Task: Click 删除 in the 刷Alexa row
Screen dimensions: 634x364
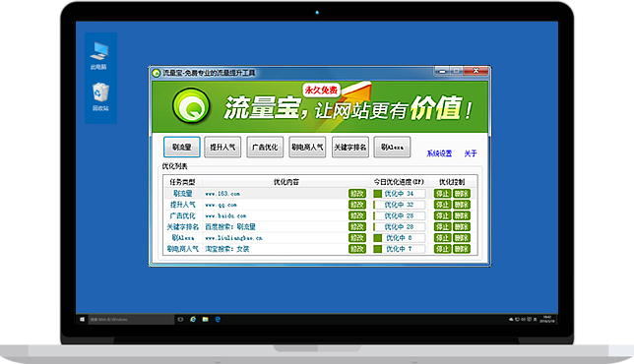Action: click(x=462, y=238)
